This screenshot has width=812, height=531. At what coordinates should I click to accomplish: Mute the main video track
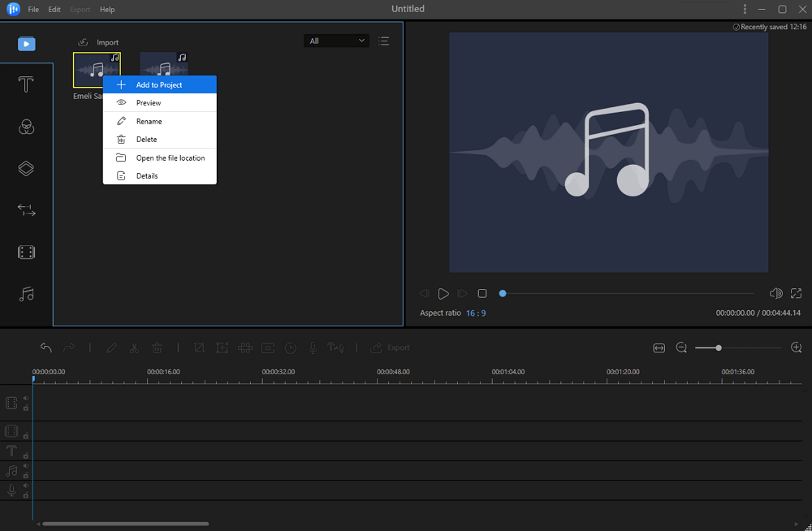coord(25,398)
